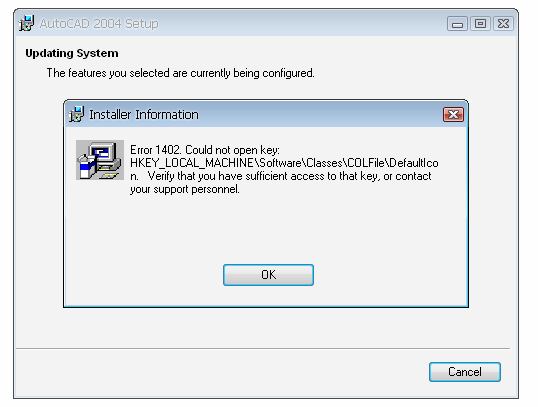
Task: Maximize the AutoCAD 2004 Setup window
Action: (x=480, y=24)
